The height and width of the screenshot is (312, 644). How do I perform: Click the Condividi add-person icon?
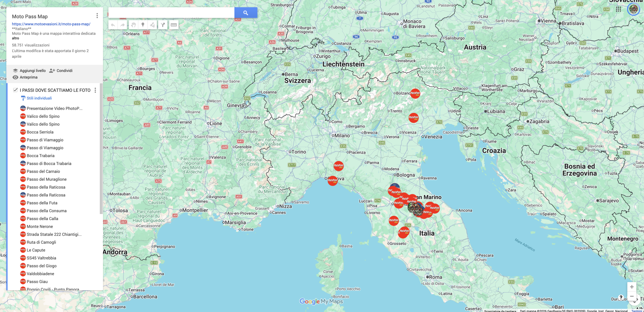click(52, 71)
